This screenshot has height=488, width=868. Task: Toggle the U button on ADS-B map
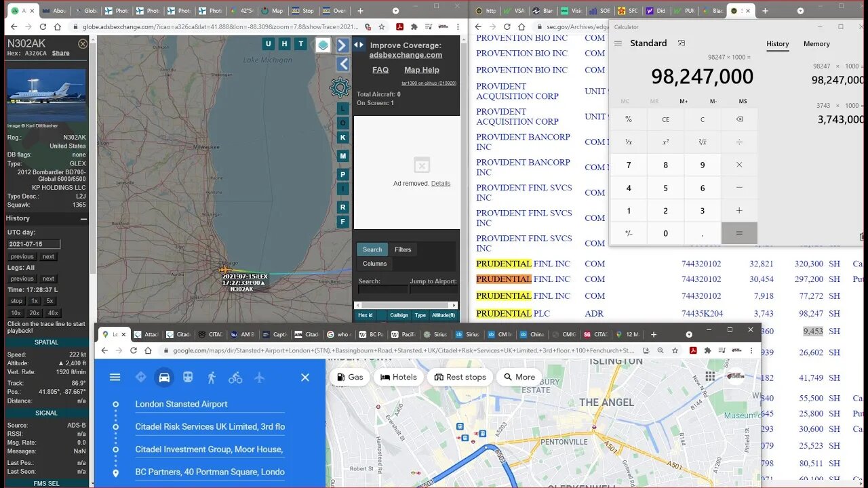pyautogui.click(x=269, y=44)
